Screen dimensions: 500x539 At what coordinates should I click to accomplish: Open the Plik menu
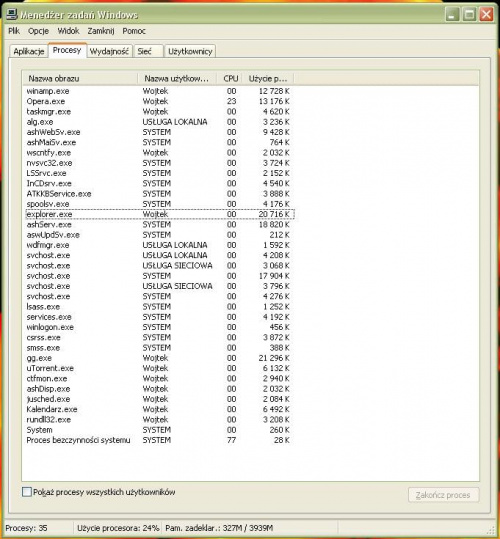pyautogui.click(x=14, y=31)
